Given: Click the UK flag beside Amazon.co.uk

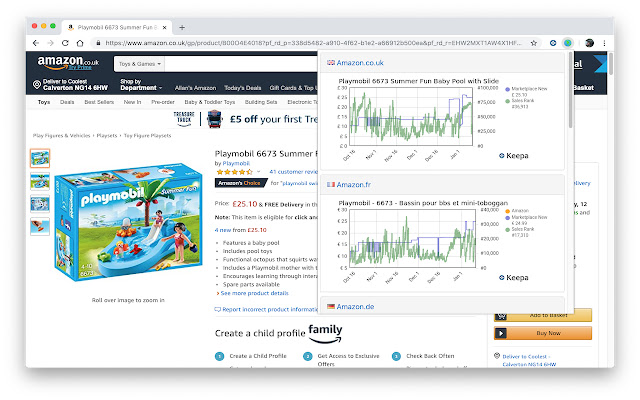Looking at the screenshot, I should 331,63.
